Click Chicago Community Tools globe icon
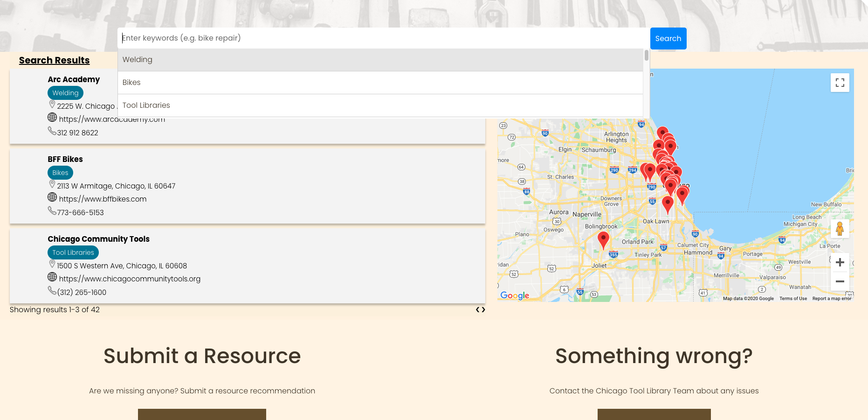868x420 pixels. [x=52, y=277]
